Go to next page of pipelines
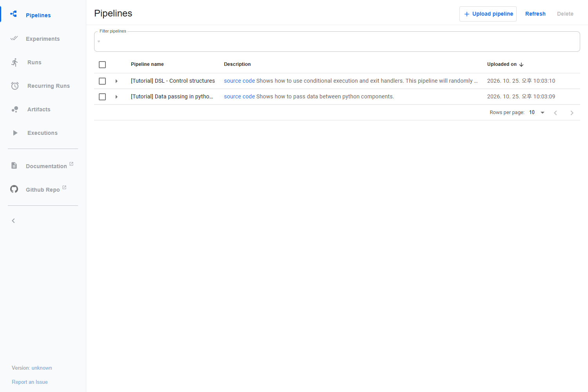 (x=572, y=113)
